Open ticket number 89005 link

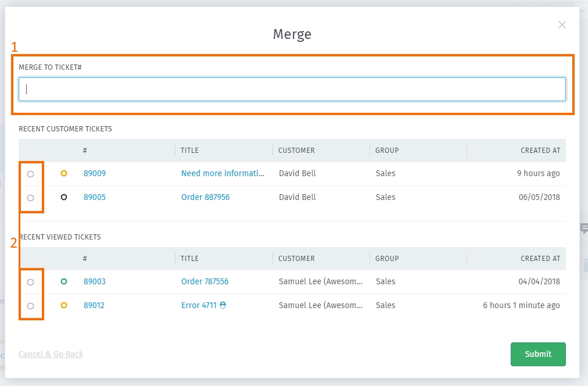pos(95,197)
